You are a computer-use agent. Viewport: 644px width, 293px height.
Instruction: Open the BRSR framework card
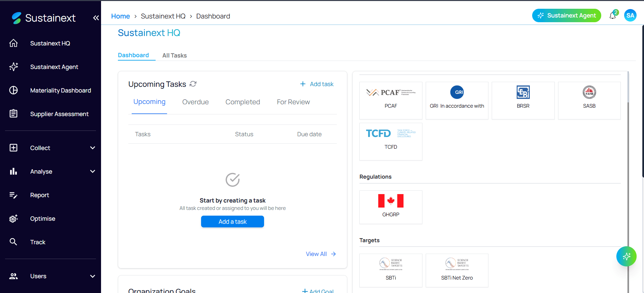tap(523, 100)
